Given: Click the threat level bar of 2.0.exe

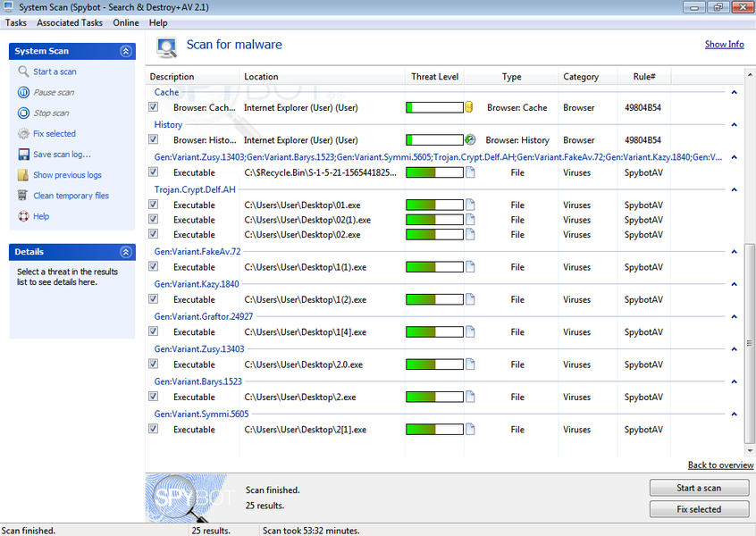Looking at the screenshot, I should 434,364.
